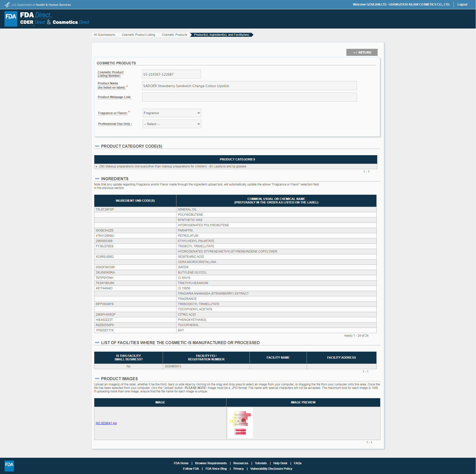Collapse the Product Images section

tap(97, 379)
